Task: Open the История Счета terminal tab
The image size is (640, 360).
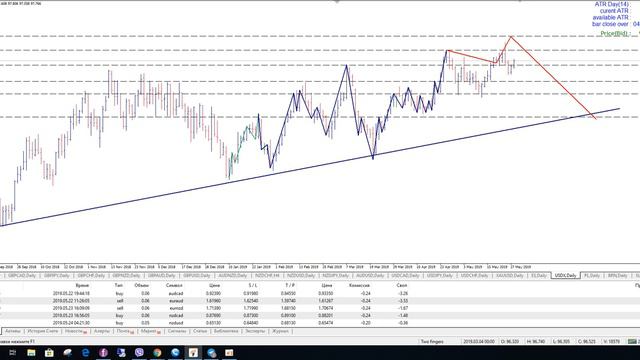Action: tap(43, 331)
